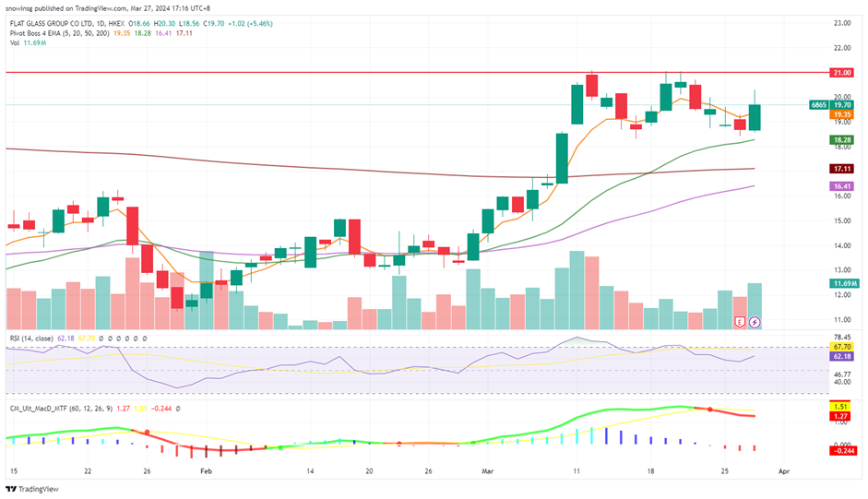Click the red 1.27 MACD axis label

pyautogui.click(x=841, y=416)
